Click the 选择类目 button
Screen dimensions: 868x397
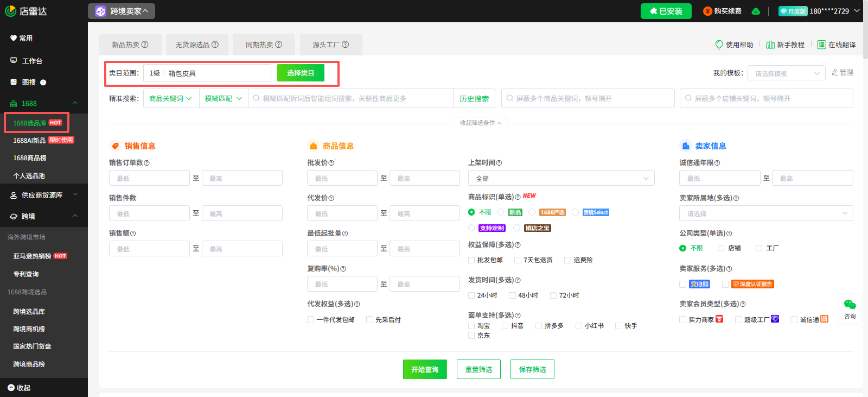point(301,73)
